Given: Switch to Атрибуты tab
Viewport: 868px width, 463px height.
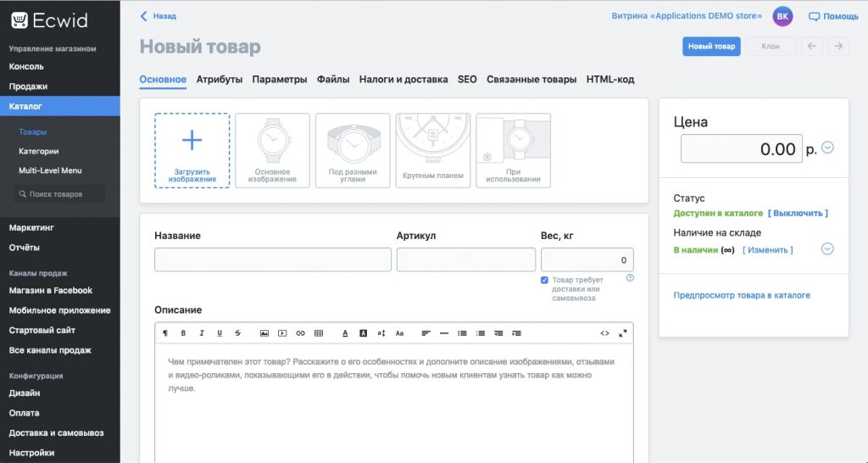Looking at the screenshot, I should [x=220, y=79].
